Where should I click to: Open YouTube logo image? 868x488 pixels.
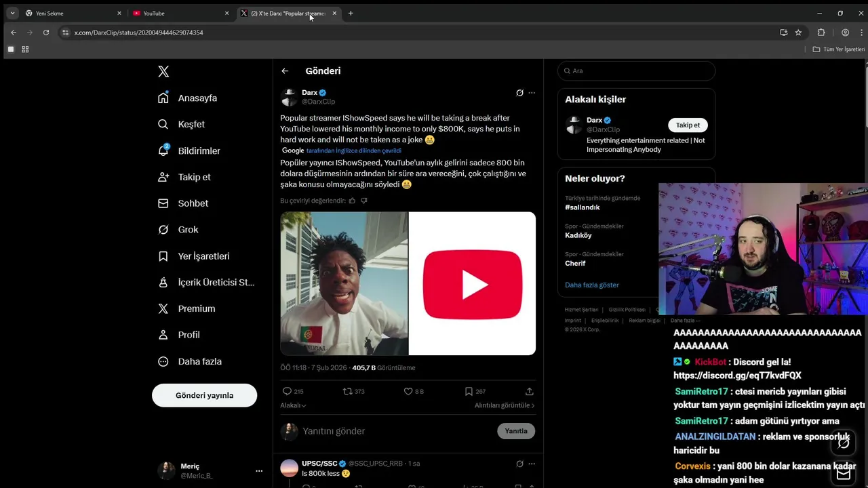(x=473, y=283)
